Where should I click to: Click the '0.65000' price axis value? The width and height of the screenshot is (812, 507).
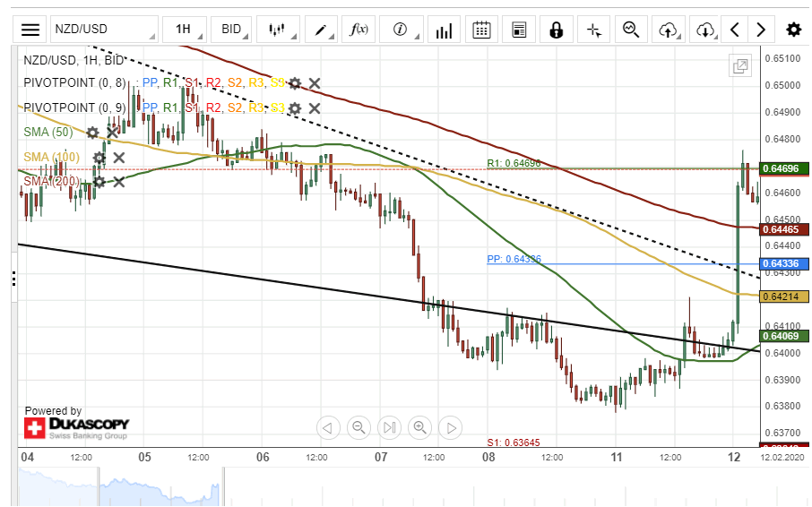[782, 85]
